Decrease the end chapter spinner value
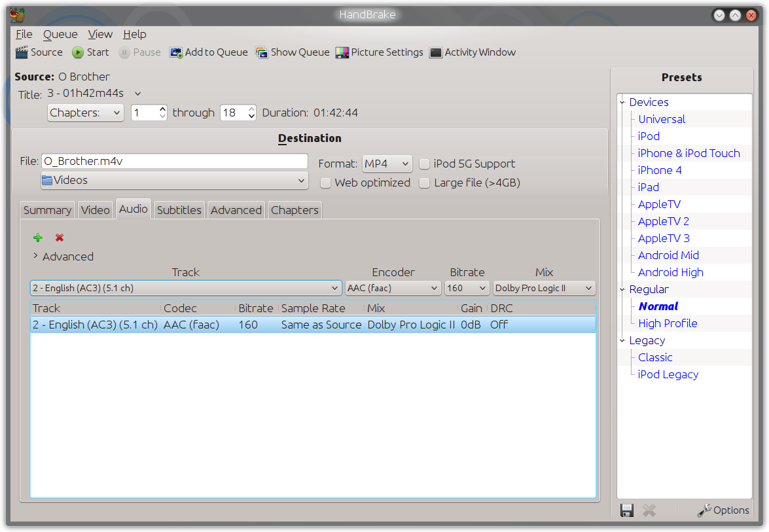 click(x=251, y=116)
